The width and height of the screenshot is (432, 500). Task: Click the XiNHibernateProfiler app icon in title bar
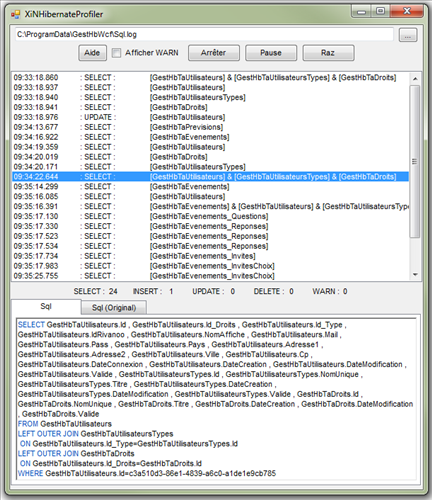[15, 14]
